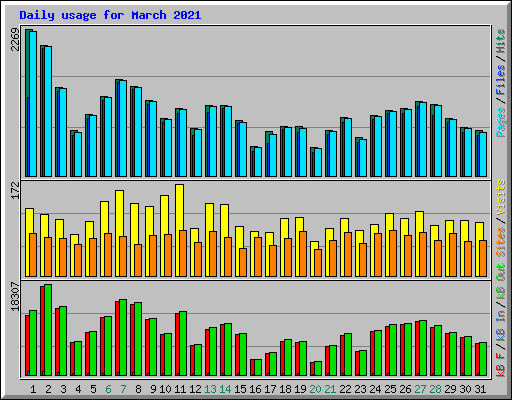
Task: Click the green weekend day 14 label
Action: (x=225, y=389)
